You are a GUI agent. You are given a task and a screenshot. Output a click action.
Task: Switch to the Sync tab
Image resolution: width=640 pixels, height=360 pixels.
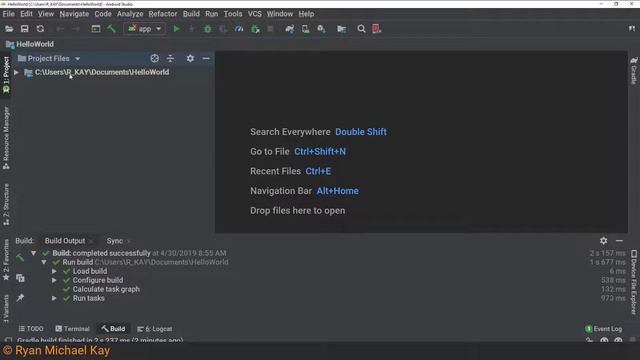(115, 241)
